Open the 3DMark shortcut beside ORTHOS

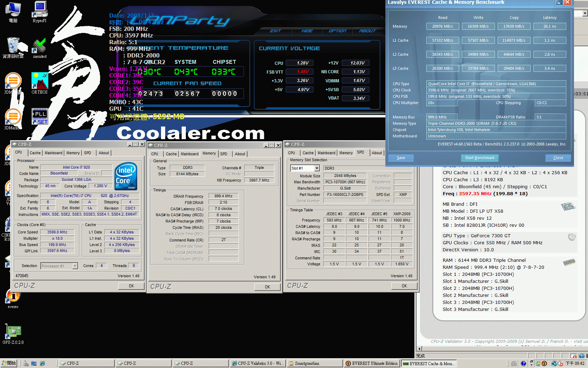(x=13, y=83)
